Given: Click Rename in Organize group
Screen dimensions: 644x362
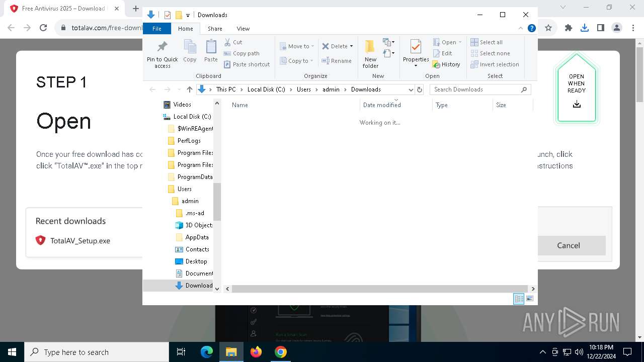Looking at the screenshot, I should [x=337, y=61].
